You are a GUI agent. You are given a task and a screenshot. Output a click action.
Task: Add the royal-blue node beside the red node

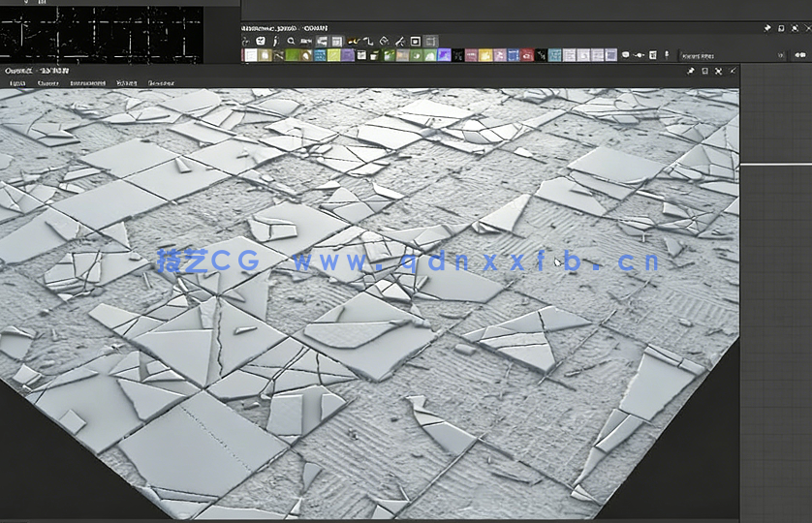click(514, 55)
